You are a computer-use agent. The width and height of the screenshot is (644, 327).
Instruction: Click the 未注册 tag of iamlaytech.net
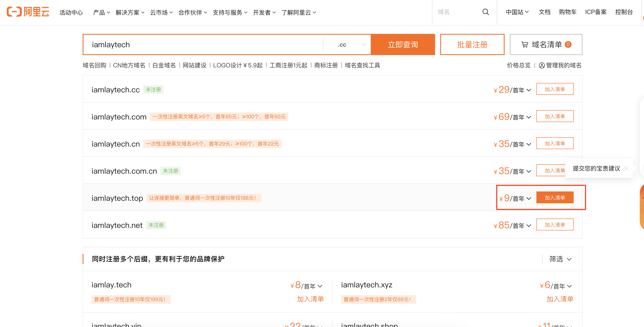tap(156, 225)
